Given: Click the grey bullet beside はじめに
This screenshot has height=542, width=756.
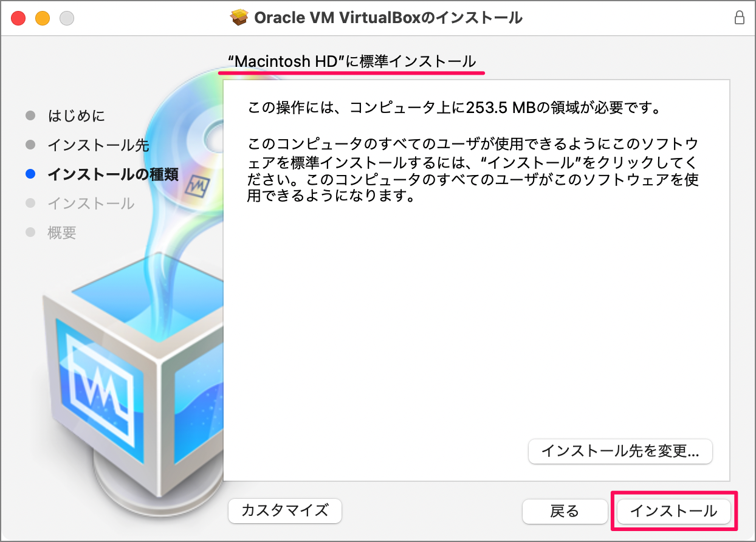Looking at the screenshot, I should click(30, 115).
